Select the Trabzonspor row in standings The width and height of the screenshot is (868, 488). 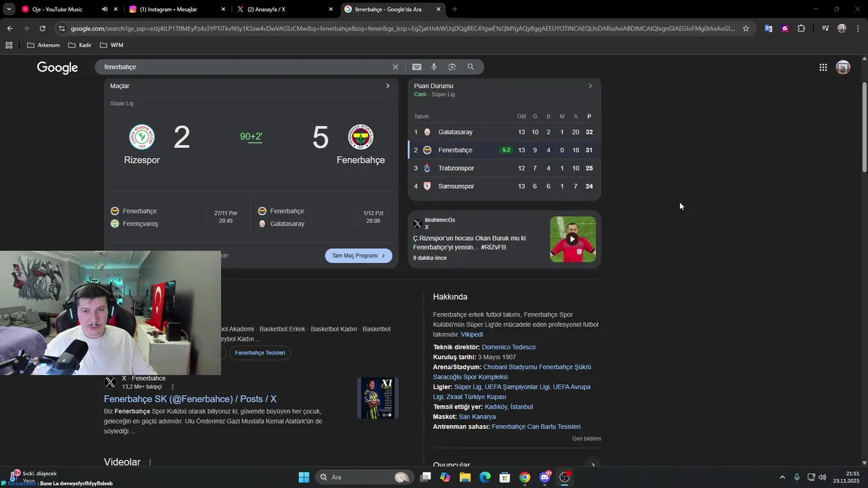tap(504, 168)
